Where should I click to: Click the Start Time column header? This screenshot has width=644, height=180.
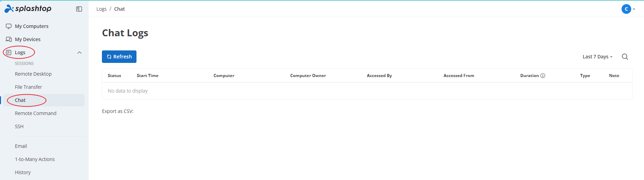click(148, 76)
